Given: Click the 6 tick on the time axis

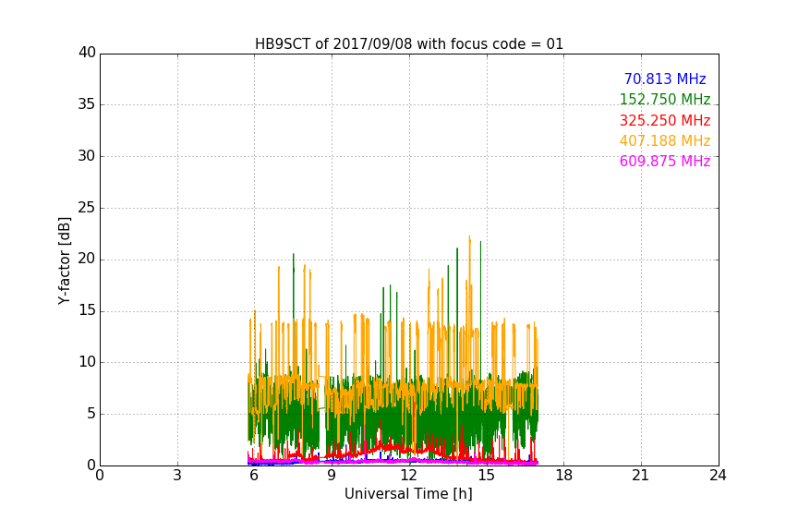Looking at the screenshot, I should pyautogui.click(x=254, y=476).
